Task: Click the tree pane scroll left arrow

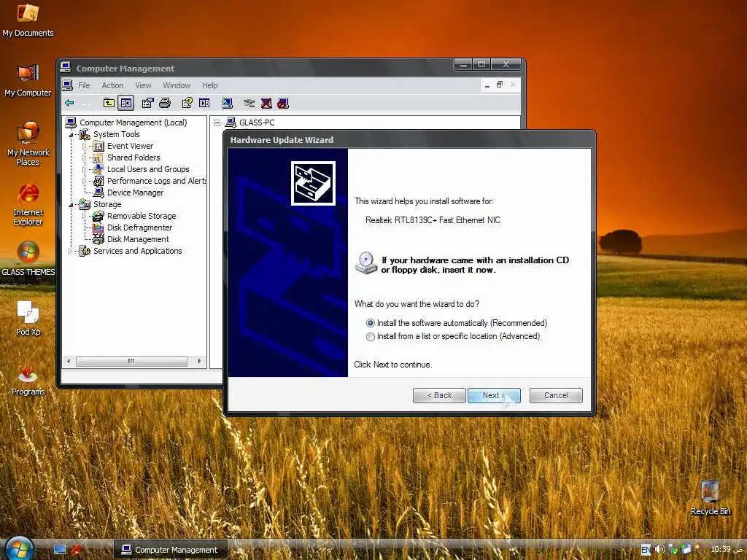Action: pyautogui.click(x=69, y=362)
